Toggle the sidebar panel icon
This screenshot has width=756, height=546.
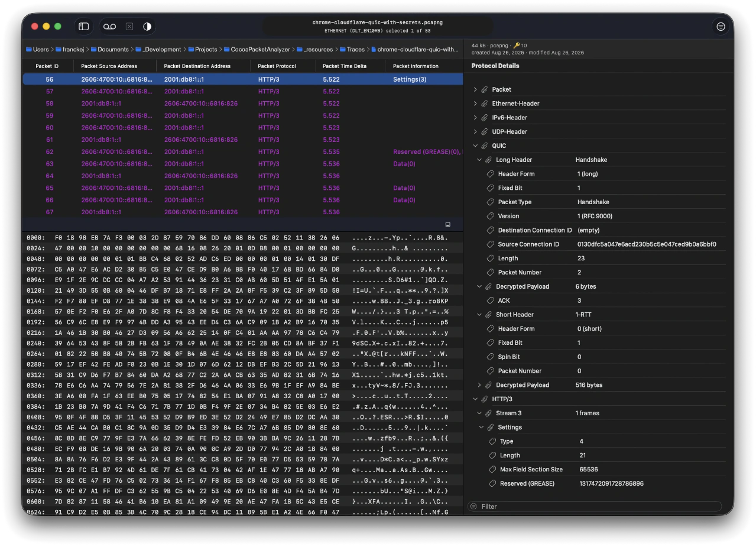pyautogui.click(x=84, y=27)
